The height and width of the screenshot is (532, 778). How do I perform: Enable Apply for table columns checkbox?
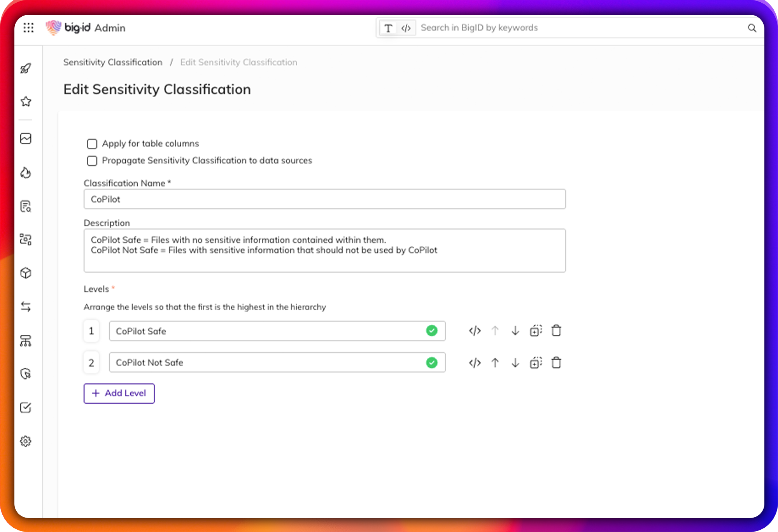[92, 144]
